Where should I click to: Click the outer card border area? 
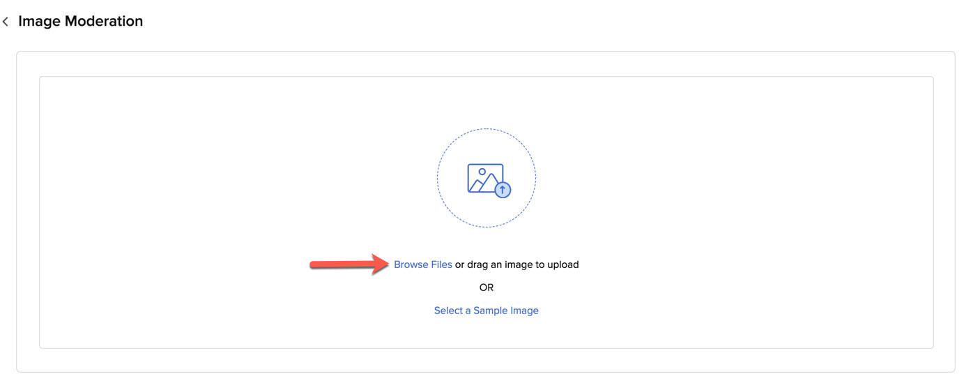pyautogui.click(x=28, y=209)
